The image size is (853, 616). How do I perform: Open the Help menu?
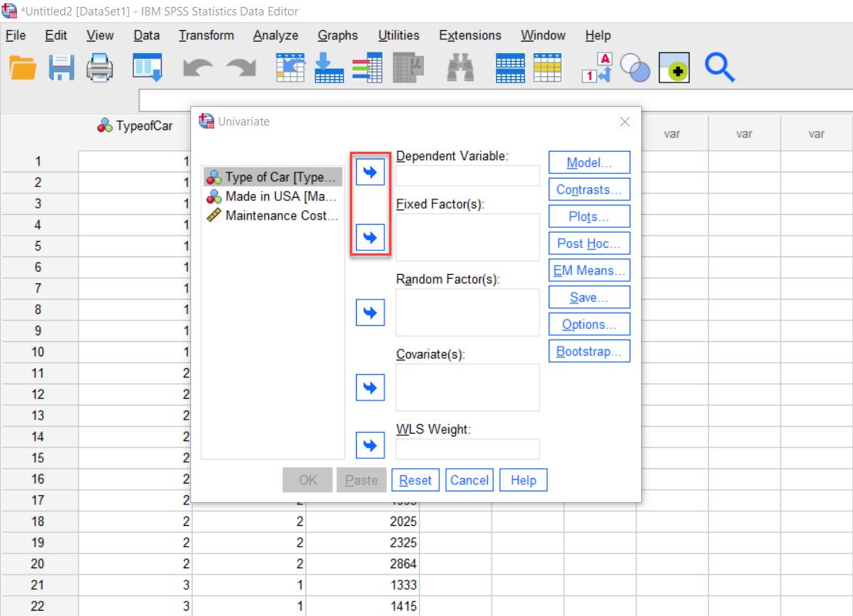pos(598,35)
